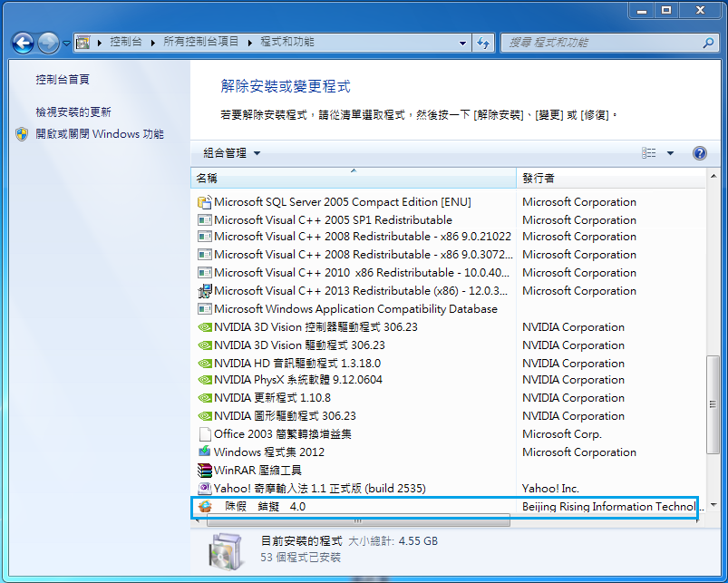Open address bar history dropdown

(462, 44)
